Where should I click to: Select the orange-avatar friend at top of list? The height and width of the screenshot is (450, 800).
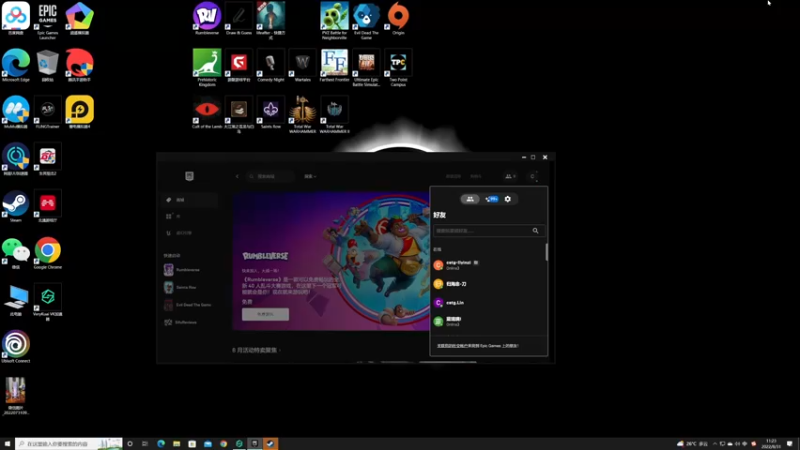[488, 265]
